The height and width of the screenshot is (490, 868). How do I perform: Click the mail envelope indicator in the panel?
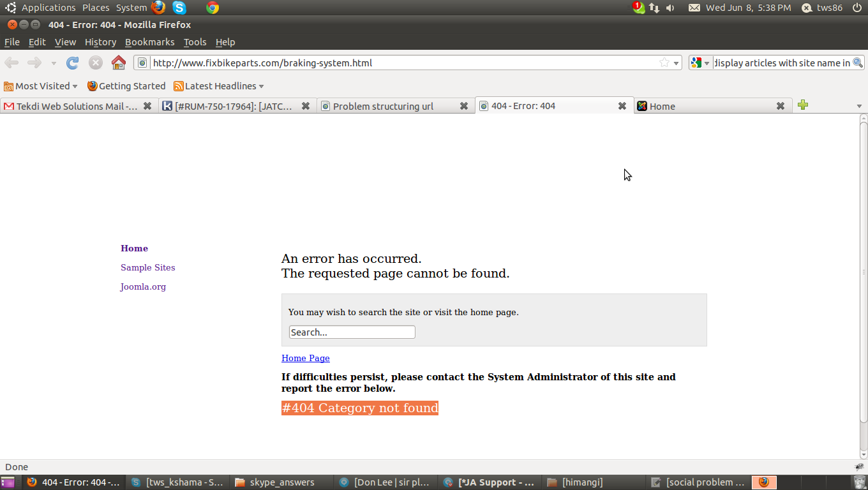click(x=694, y=8)
